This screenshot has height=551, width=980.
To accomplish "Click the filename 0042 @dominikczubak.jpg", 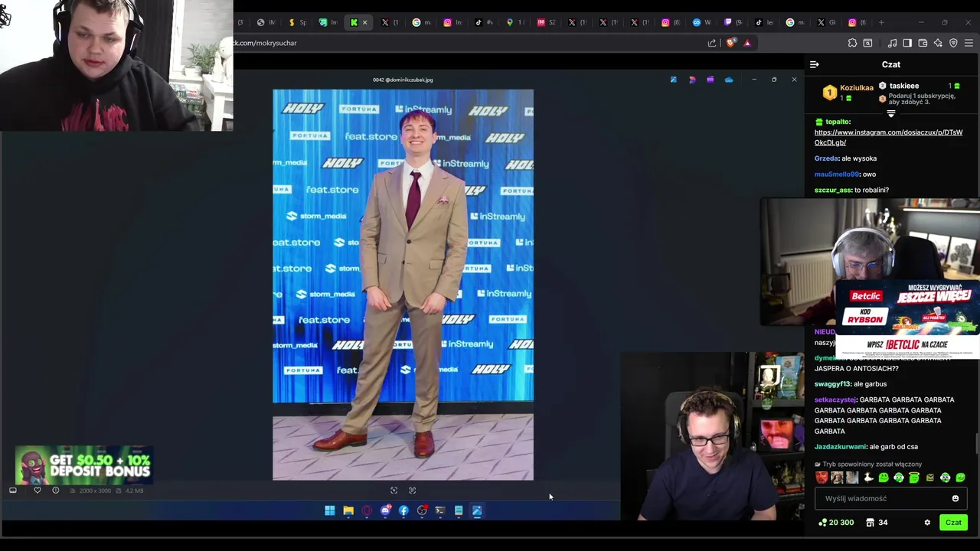I will [403, 80].
